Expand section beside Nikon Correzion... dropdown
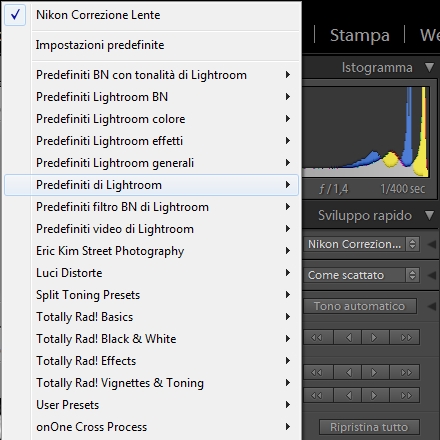 [x=432, y=244]
